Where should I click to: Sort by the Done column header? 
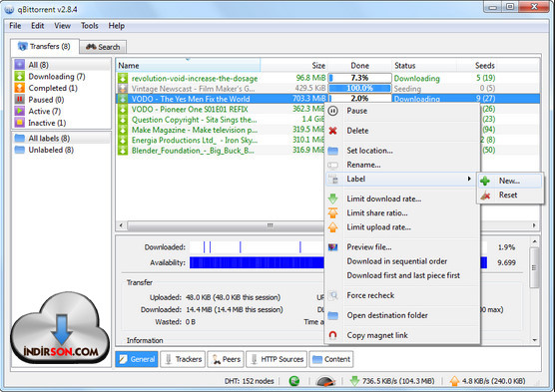[x=359, y=66]
